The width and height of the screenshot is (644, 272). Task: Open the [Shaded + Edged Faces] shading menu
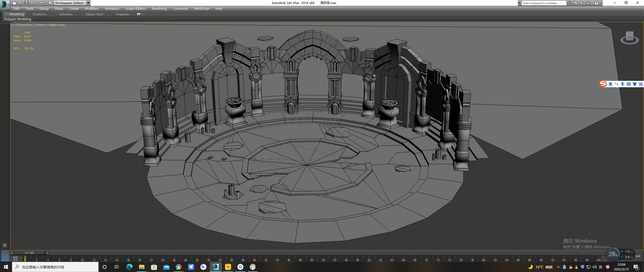(50, 25)
